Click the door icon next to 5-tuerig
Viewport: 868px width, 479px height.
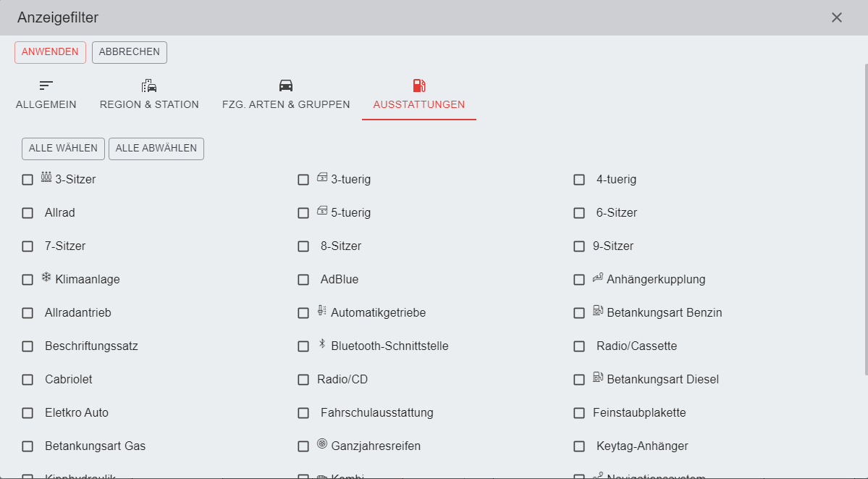[x=323, y=211]
